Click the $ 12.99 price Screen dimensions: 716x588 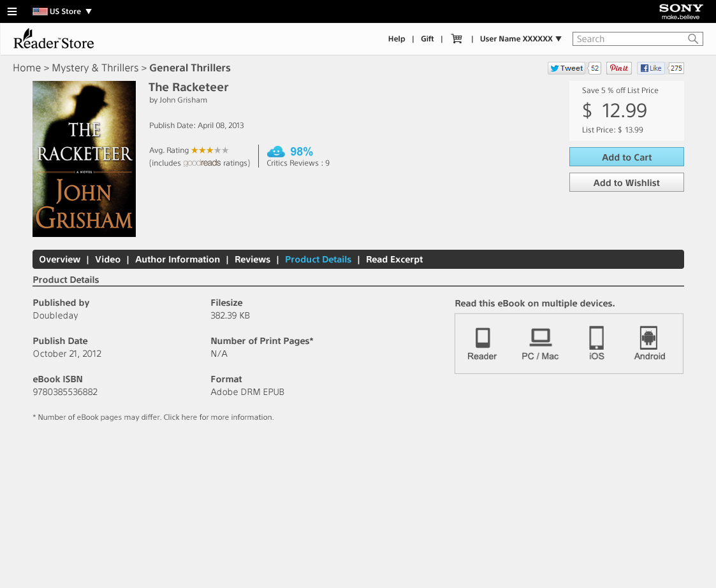(x=615, y=110)
